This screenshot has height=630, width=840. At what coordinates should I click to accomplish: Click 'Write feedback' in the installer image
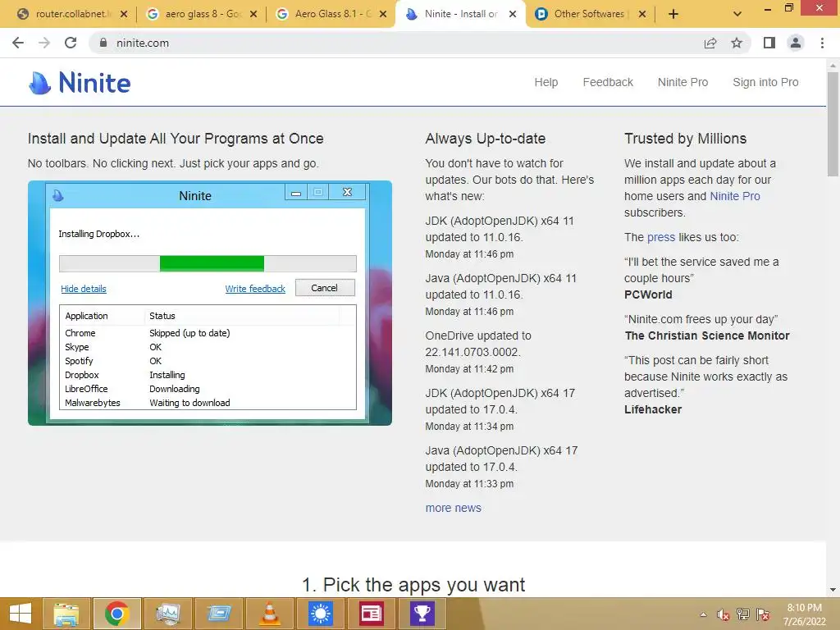[x=255, y=289]
